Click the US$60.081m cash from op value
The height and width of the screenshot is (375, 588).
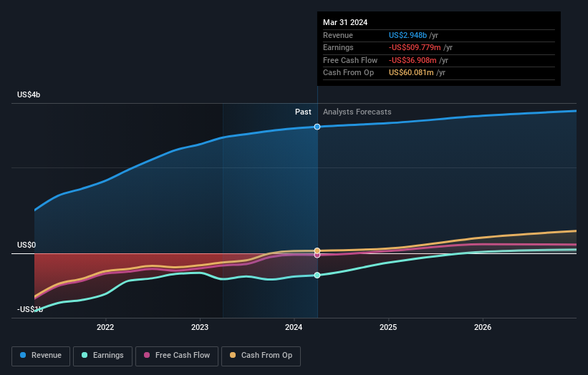tap(411, 73)
